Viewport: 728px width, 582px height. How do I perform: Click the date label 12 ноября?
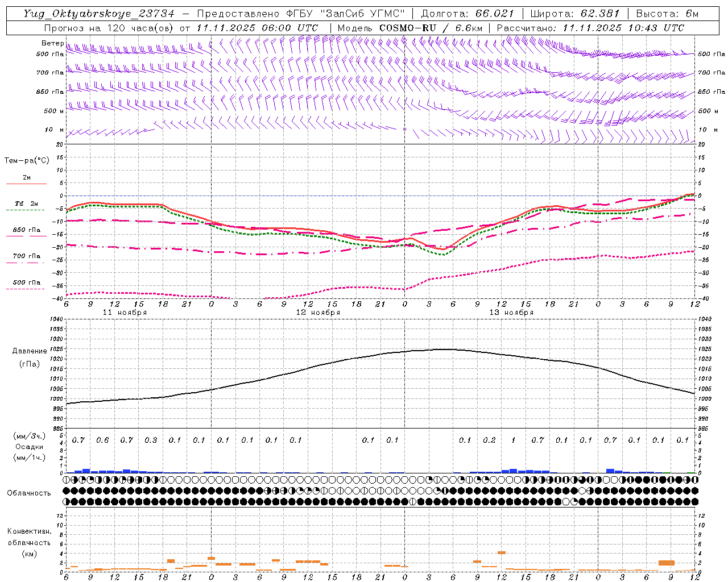coord(318,313)
